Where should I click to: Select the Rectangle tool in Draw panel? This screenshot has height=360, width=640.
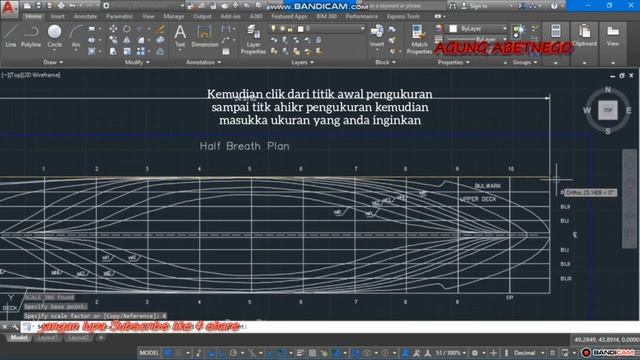point(91,29)
